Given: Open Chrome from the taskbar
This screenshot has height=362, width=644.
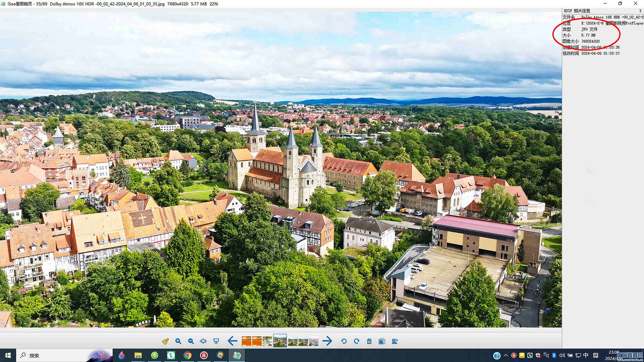Looking at the screenshot, I should [188, 355].
